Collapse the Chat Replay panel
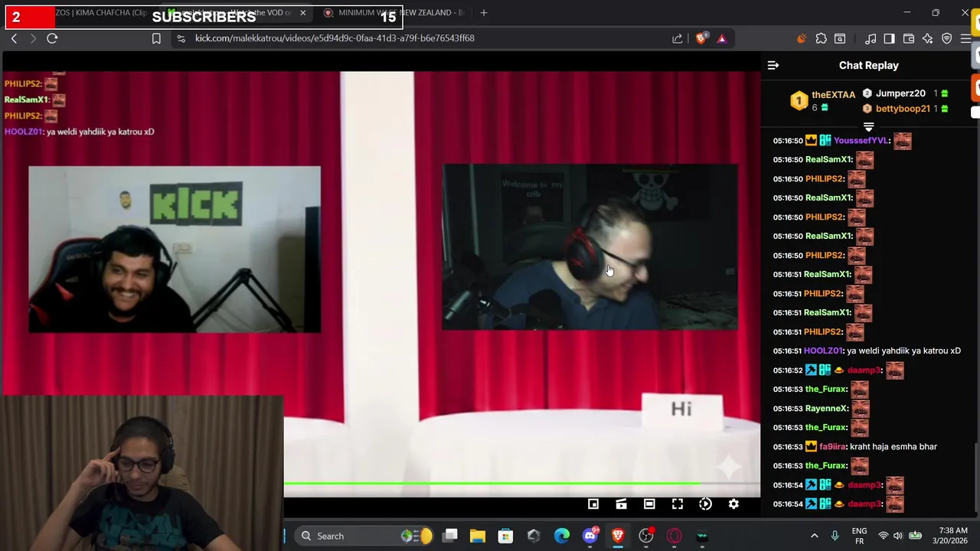The width and height of the screenshot is (980, 551). point(773,66)
